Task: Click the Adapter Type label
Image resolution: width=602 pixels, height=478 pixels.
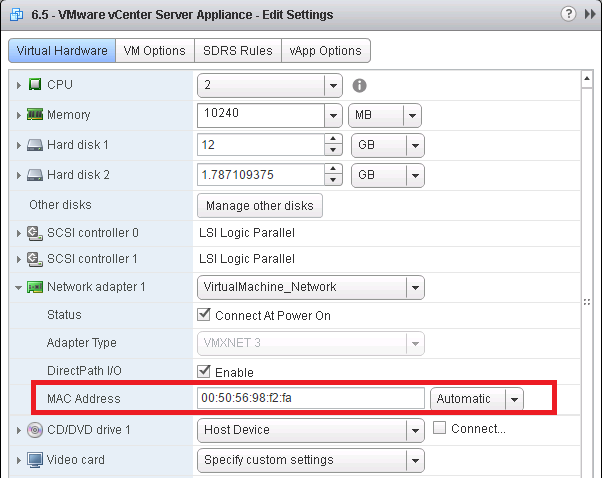Action: tap(81, 343)
